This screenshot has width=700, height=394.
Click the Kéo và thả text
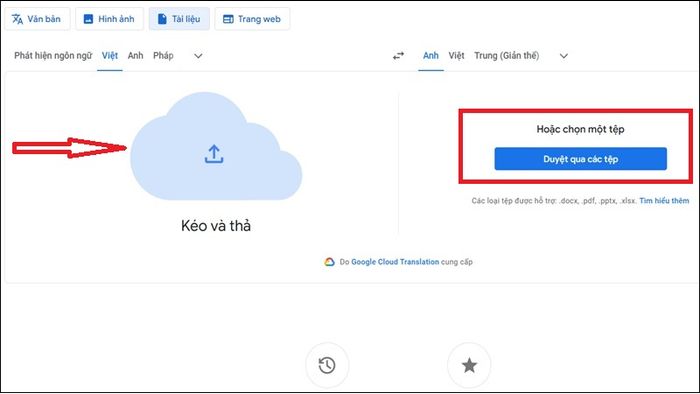tap(216, 226)
